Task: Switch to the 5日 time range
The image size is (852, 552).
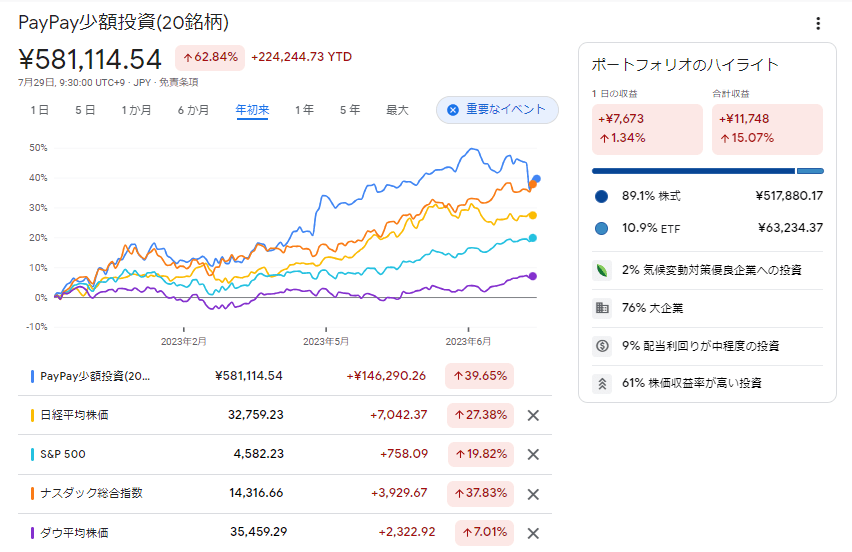Action: (85, 110)
